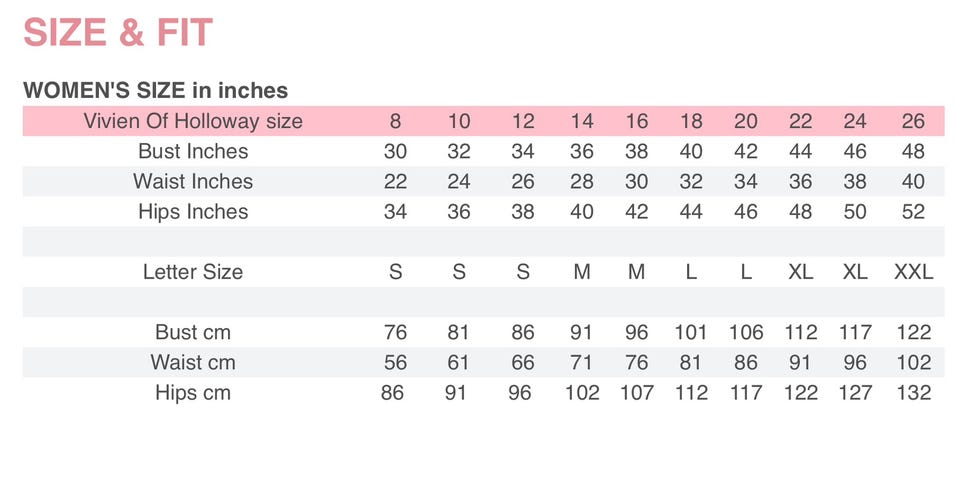The image size is (960, 497).
Task: Select the Waist cm row label
Action: point(193,362)
